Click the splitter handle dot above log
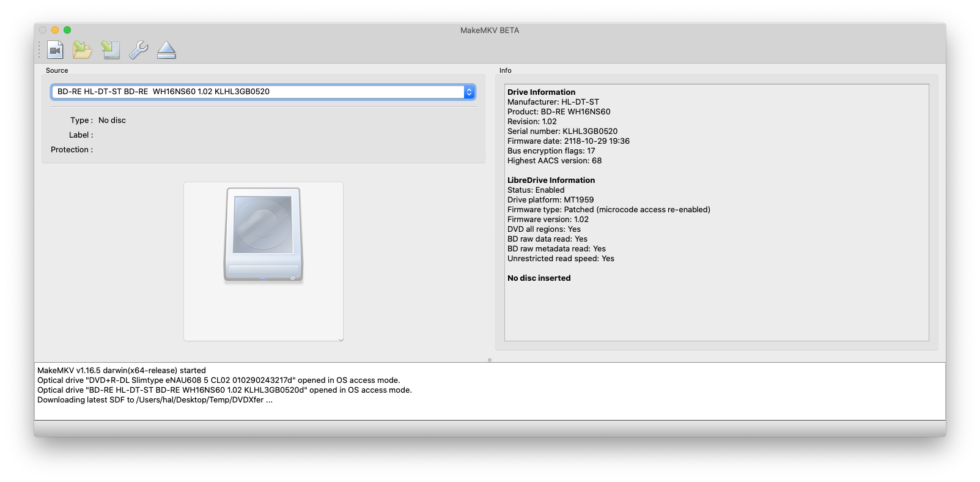Screen dimensions: 980x482 point(490,360)
